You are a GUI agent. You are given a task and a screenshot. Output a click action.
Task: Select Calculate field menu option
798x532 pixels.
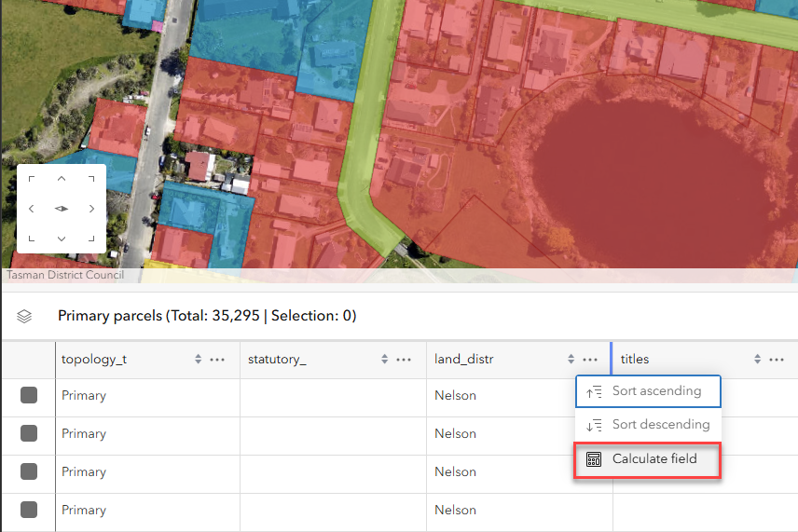pyautogui.click(x=648, y=459)
